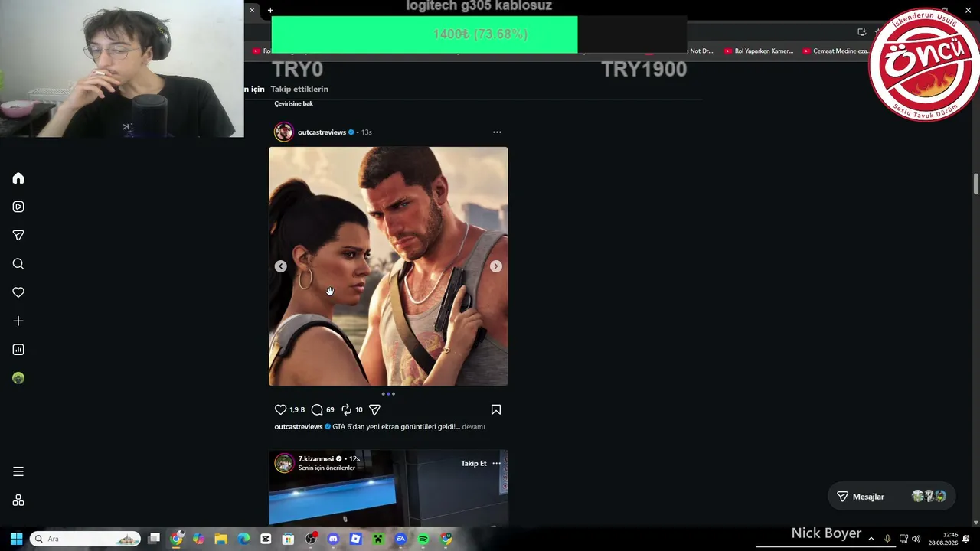The width and height of the screenshot is (980, 551).
Task: Open Minecraft from the taskbar
Action: 378,539
